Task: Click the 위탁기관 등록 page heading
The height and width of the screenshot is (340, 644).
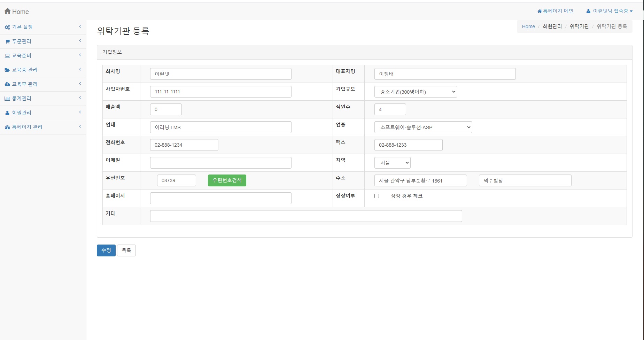Action: tap(123, 31)
